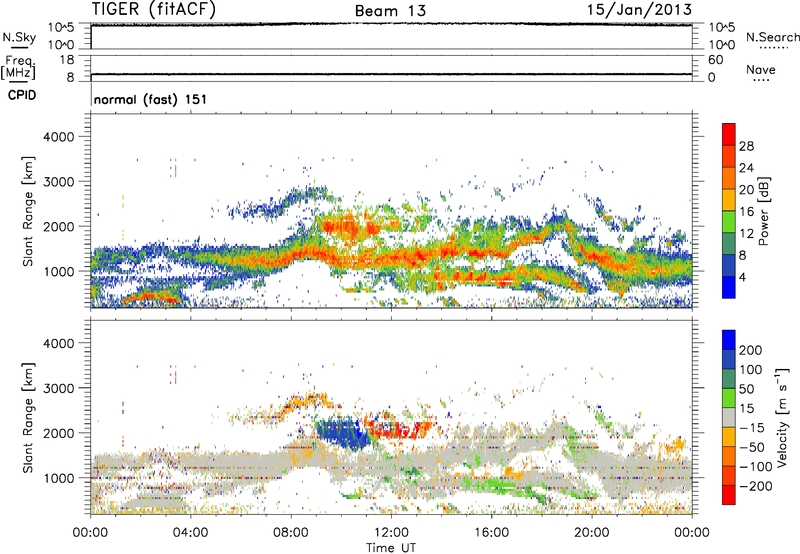
Task: Click the blue velocity patch near 10:00 UT
Action: [341, 435]
